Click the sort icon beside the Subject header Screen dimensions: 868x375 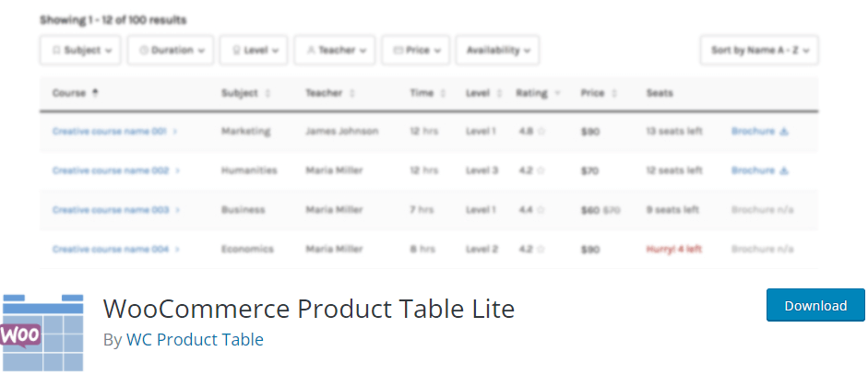point(268,94)
